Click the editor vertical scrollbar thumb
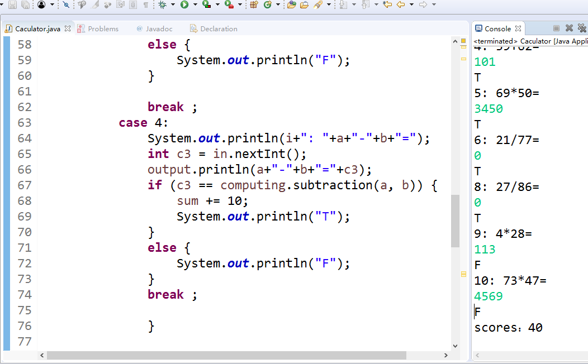 click(455, 221)
